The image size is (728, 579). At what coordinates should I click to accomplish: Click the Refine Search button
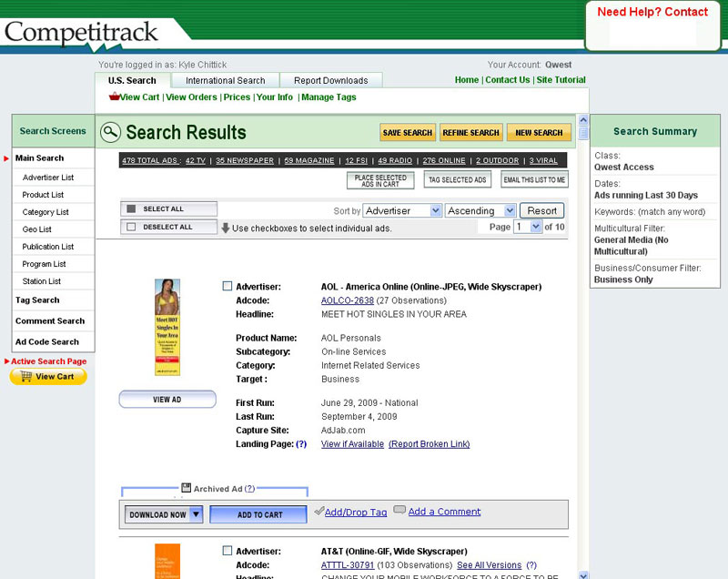(x=470, y=132)
